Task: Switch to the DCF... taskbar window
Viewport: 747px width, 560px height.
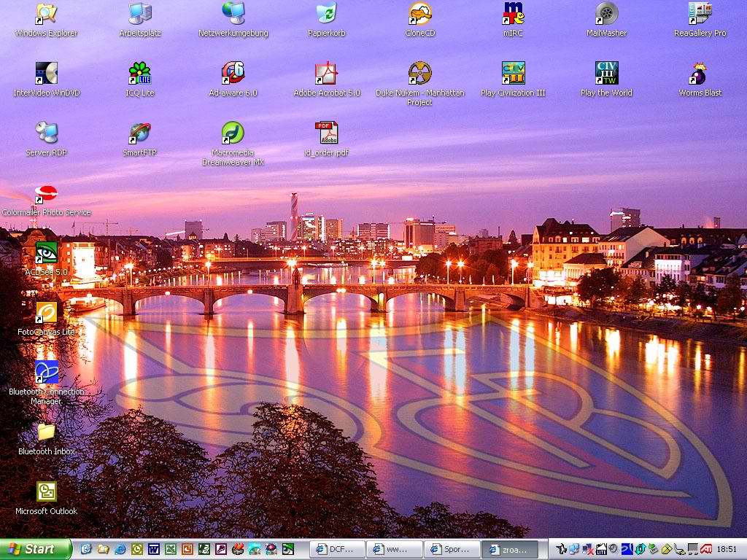Action: coord(337,550)
